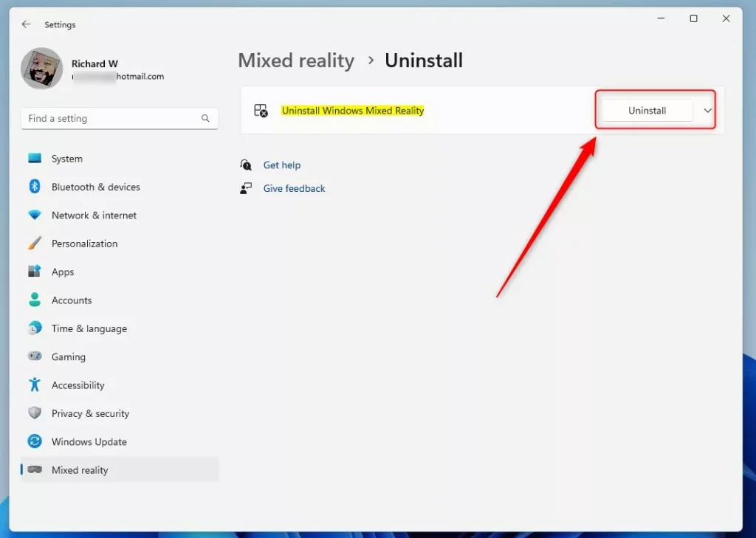Click the Privacy & security shield icon
756x538 pixels.
(35, 413)
